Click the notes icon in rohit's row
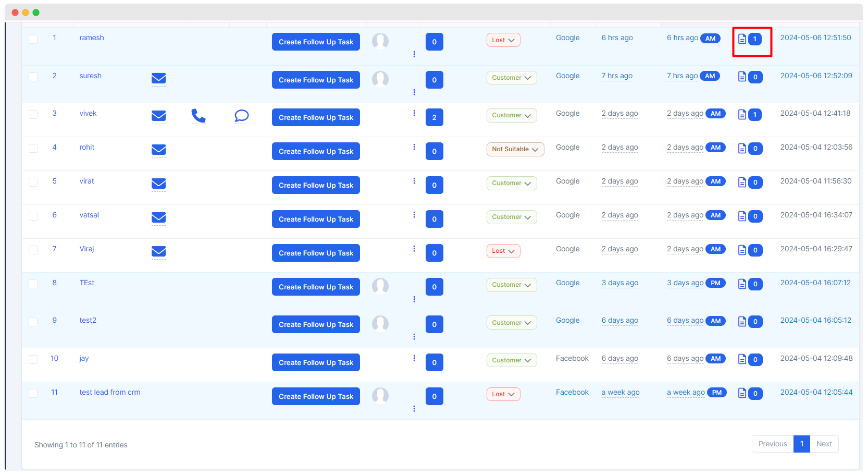The image size is (868, 475). [742, 148]
